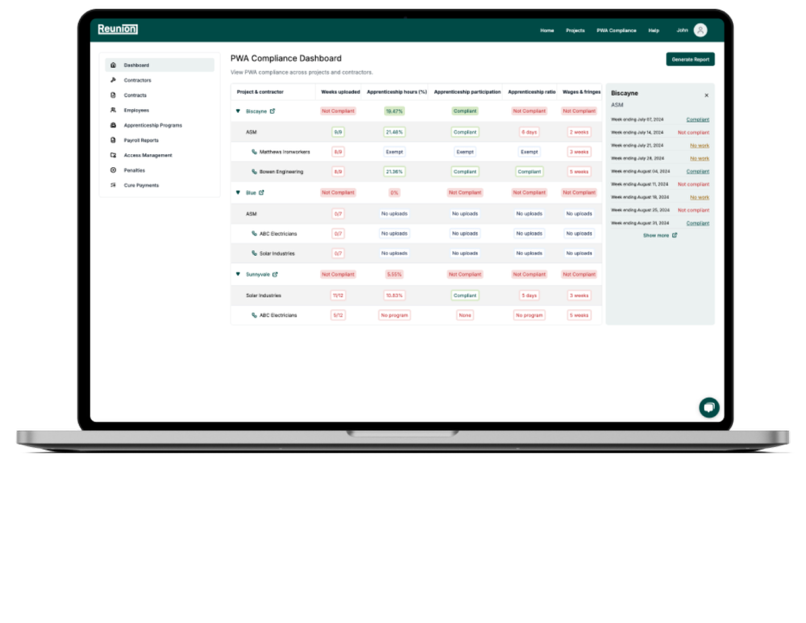Click the icon beside Solar Industries under Blue
The image size is (806, 623).
click(254, 253)
